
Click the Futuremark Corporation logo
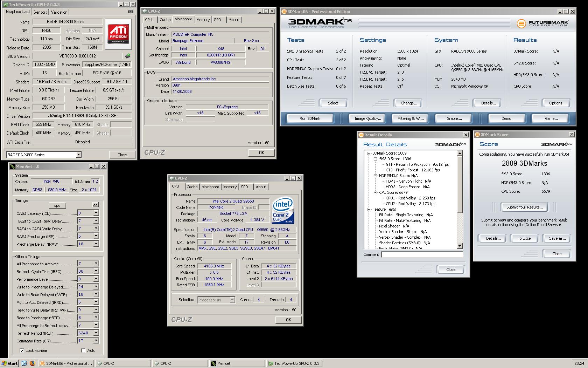point(543,23)
